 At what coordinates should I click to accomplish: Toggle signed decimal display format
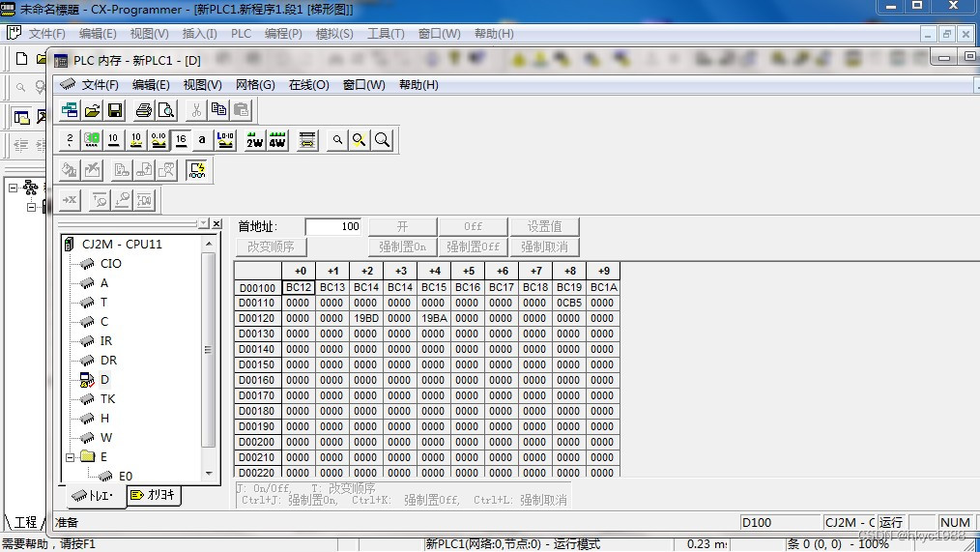point(136,140)
